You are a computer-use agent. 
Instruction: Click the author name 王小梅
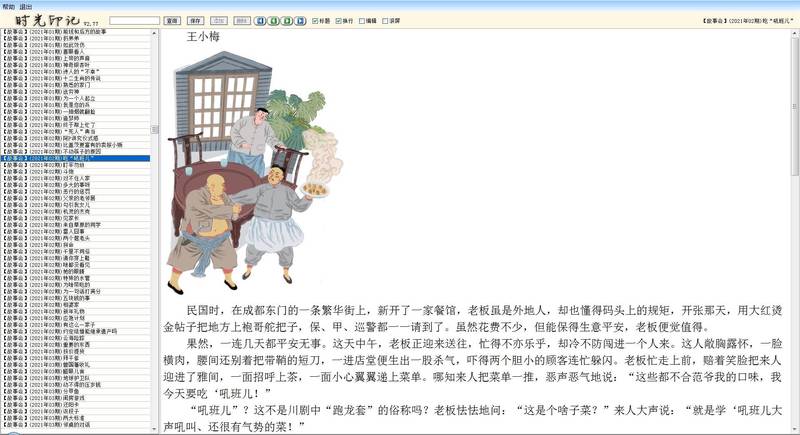pos(203,37)
